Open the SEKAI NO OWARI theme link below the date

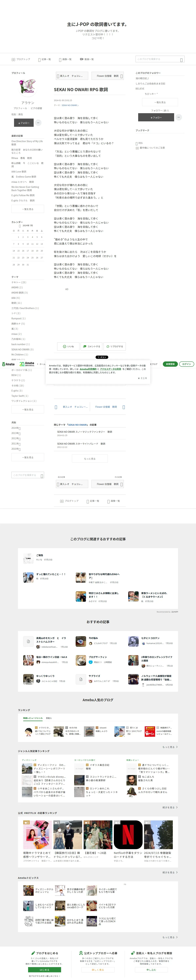click(x=70, y=105)
